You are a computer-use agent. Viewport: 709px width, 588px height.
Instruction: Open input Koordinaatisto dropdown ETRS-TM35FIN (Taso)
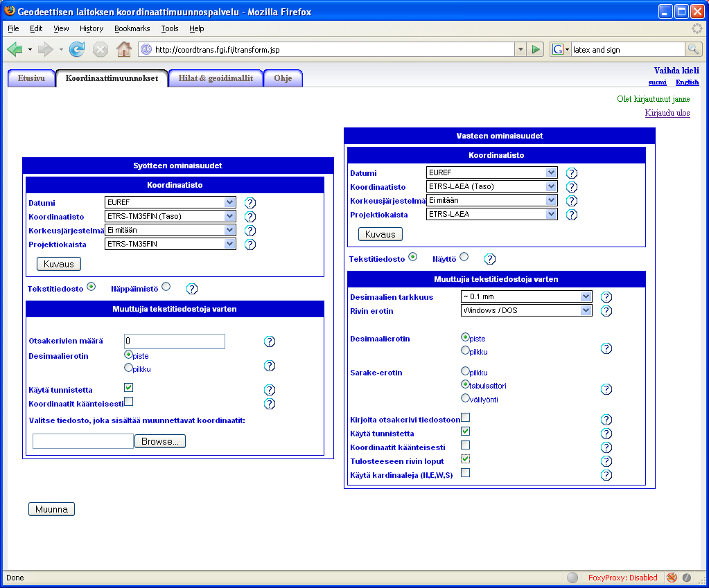click(x=170, y=217)
